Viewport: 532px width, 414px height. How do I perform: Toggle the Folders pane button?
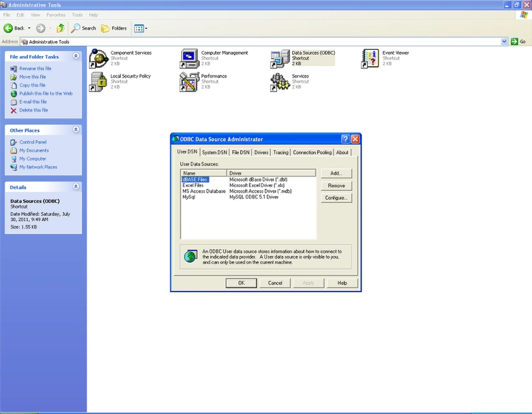(x=114, y=28)
